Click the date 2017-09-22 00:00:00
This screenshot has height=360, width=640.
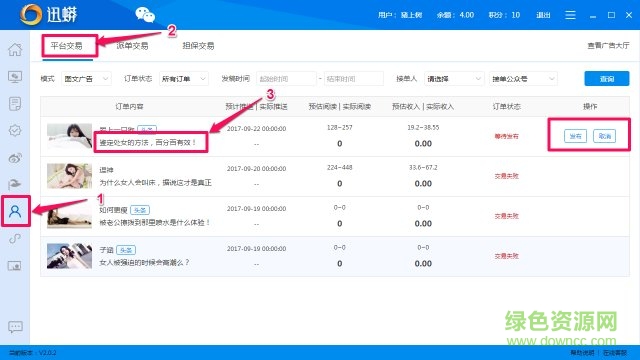pyautogui.click(x=256, y=129)
